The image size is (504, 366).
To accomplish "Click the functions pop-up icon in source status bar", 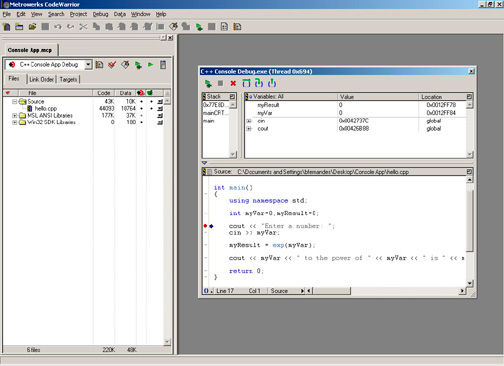I will pos(206,291).
